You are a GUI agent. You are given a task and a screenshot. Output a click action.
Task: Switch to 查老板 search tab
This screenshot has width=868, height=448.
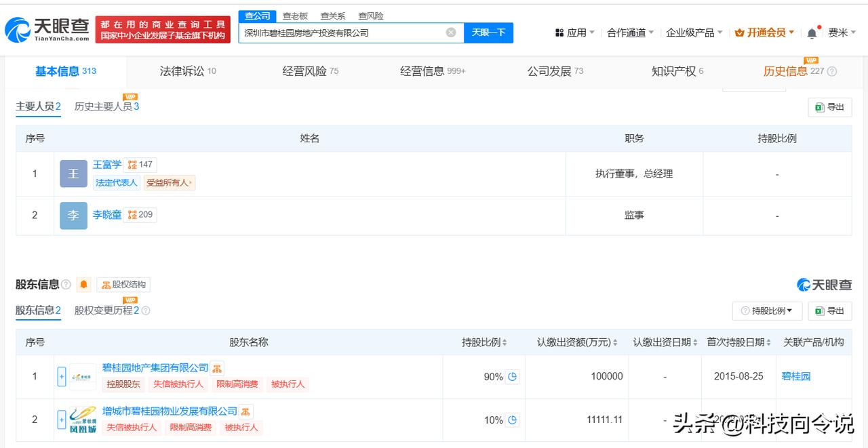(295, 16)
